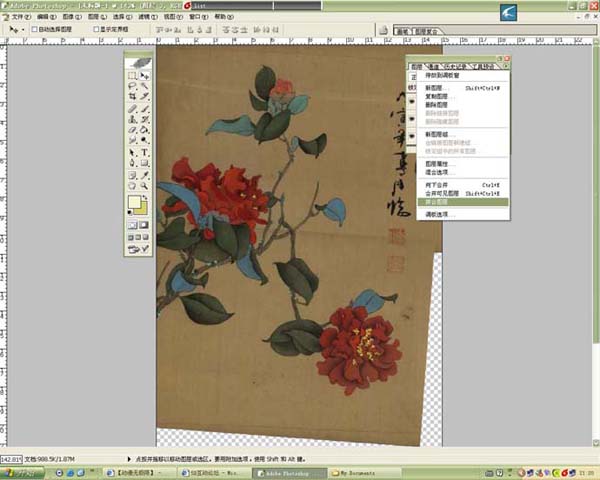Select the Healing Brush tool
The height and width of the screenshot is (480, 600).
(x=133, y=109)
